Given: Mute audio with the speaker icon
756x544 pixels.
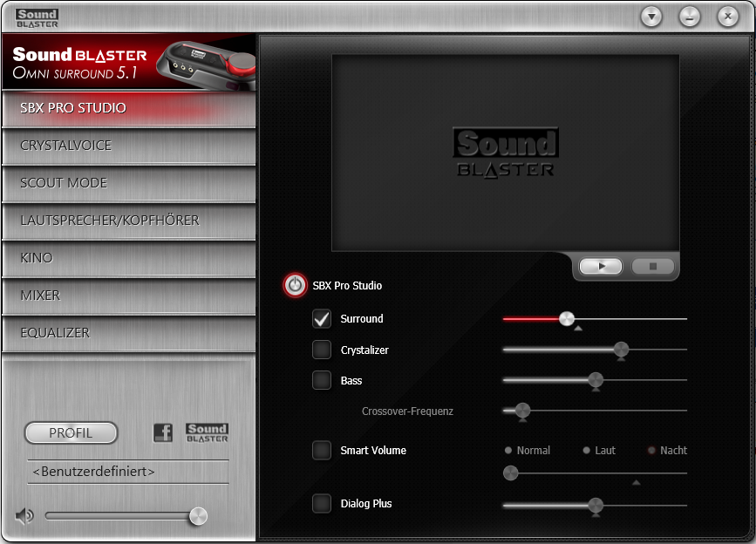Looking at the screenshot, I should point(24,516).
